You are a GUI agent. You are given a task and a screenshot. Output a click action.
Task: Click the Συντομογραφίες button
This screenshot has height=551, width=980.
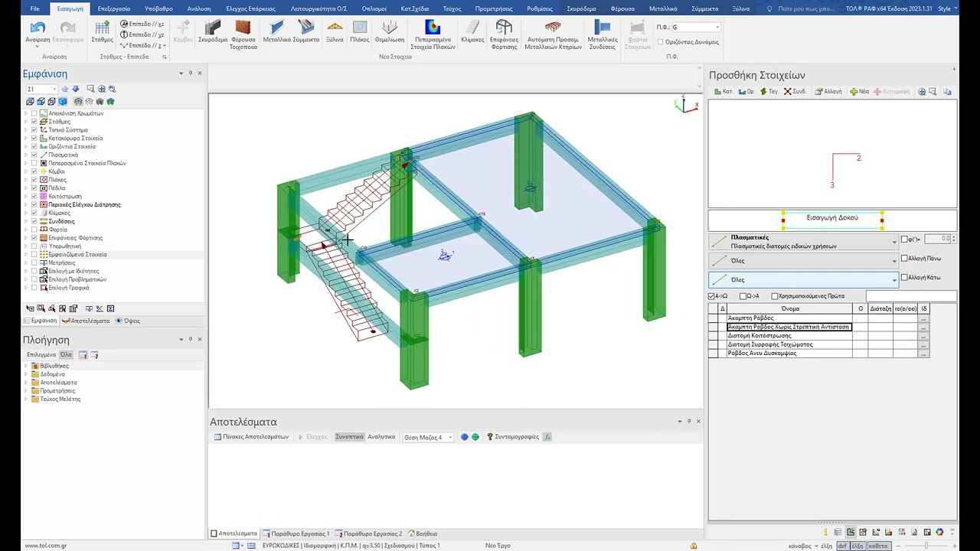512,437
